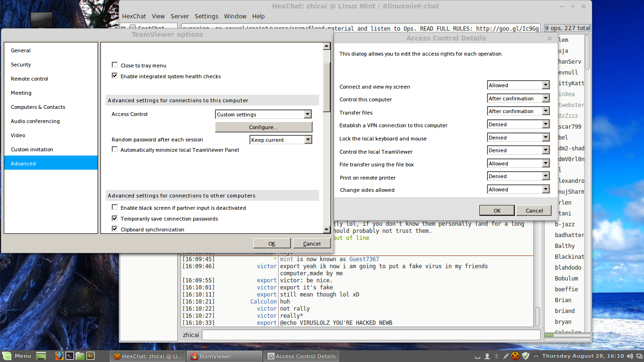This screenshot has height=362, width=644.
Task: Switch to TeamViewer in the taskbar
Action: point(224,356)
